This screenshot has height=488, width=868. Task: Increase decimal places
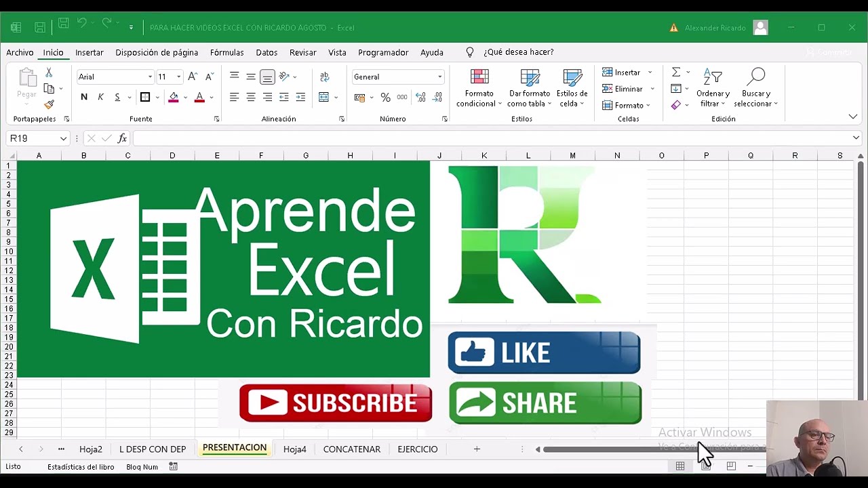coord(420,98)
